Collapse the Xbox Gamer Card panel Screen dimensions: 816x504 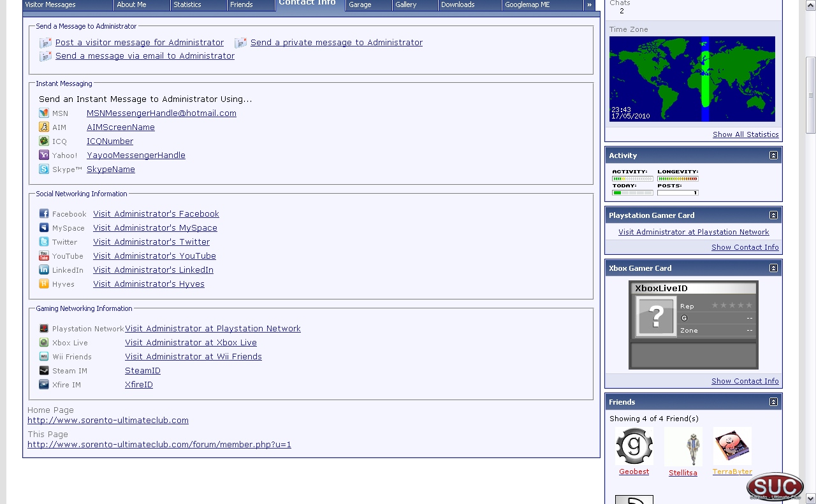[x=773, y=268]
